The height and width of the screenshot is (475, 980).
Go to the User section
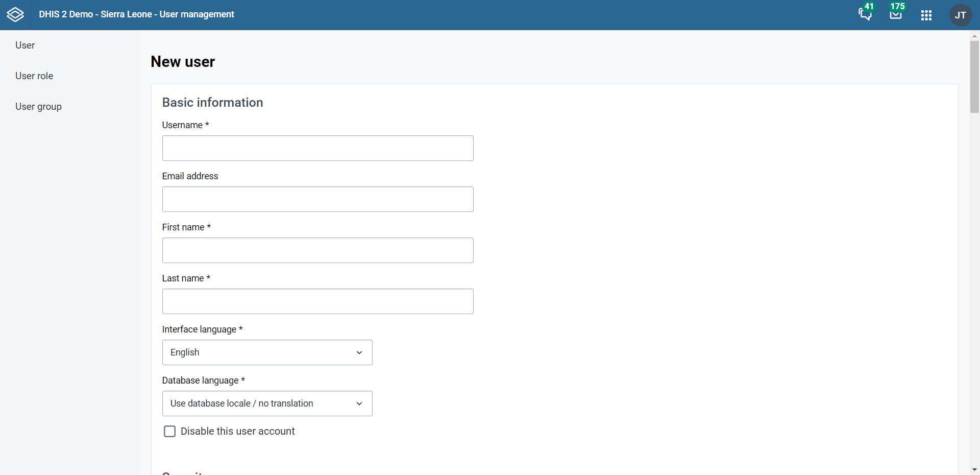[25, 45]
